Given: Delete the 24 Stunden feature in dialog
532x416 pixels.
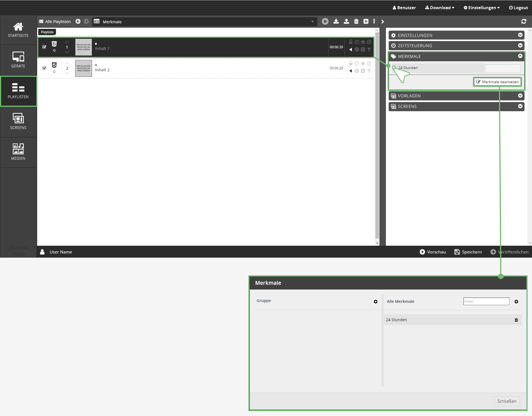Looking at the screenshot, I should [516, 320].
